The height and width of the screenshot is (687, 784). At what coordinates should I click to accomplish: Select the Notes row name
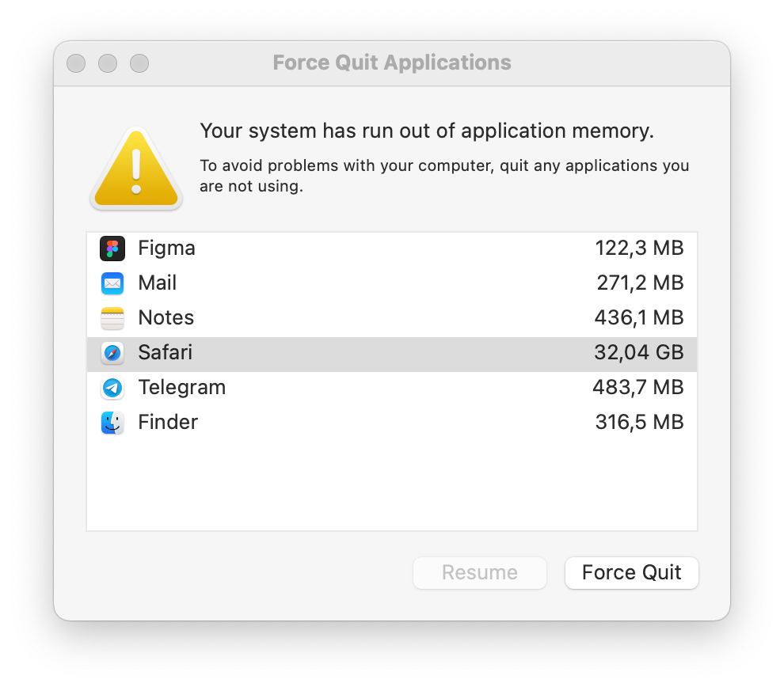[166, 317]
